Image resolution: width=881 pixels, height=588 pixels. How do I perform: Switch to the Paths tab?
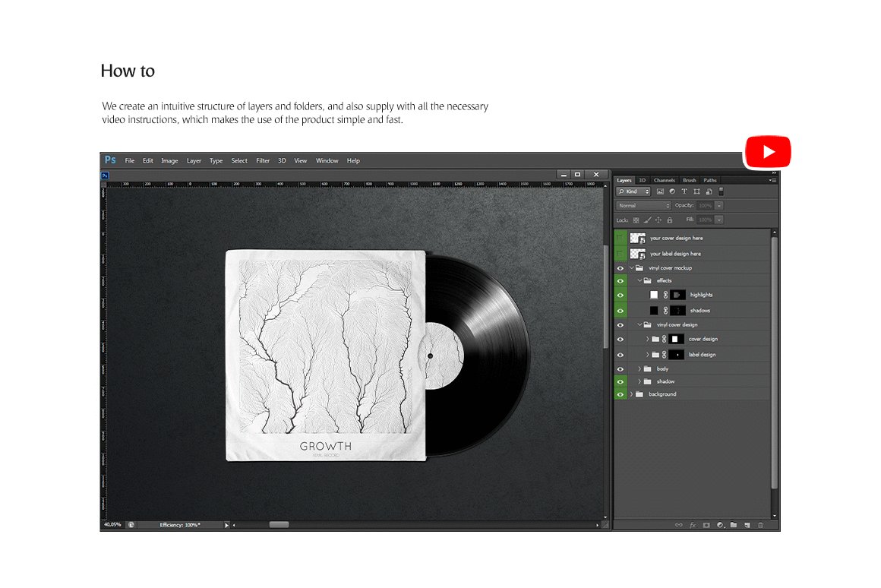click(710, 181)
